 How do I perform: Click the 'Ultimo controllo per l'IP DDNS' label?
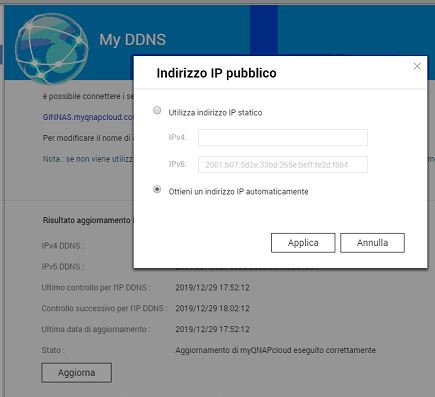pyautogui.click(x=96, y=288)
